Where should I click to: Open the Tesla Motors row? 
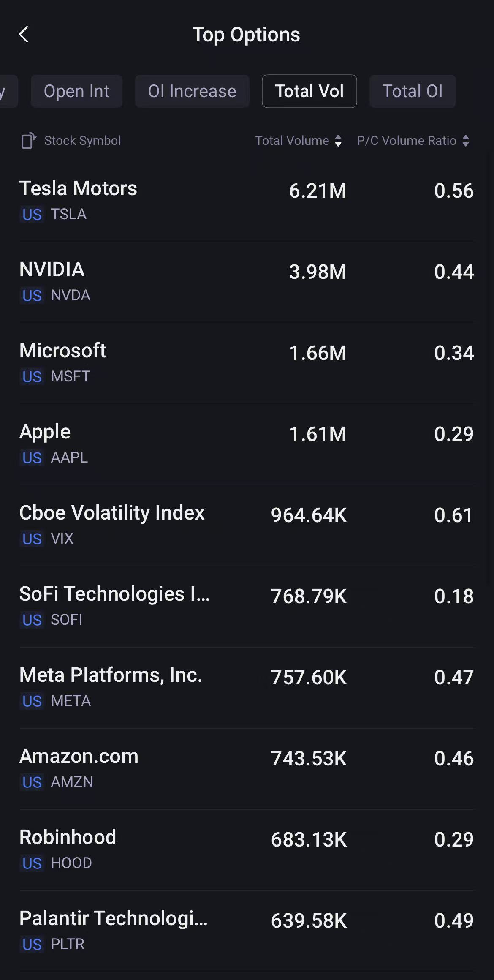point(247,201)
